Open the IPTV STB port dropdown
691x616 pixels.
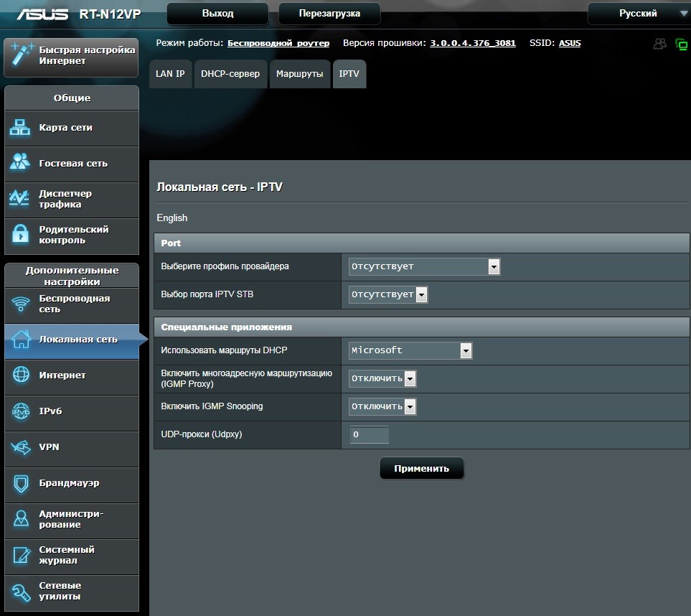pyautogui.click(x=387, y=294)
